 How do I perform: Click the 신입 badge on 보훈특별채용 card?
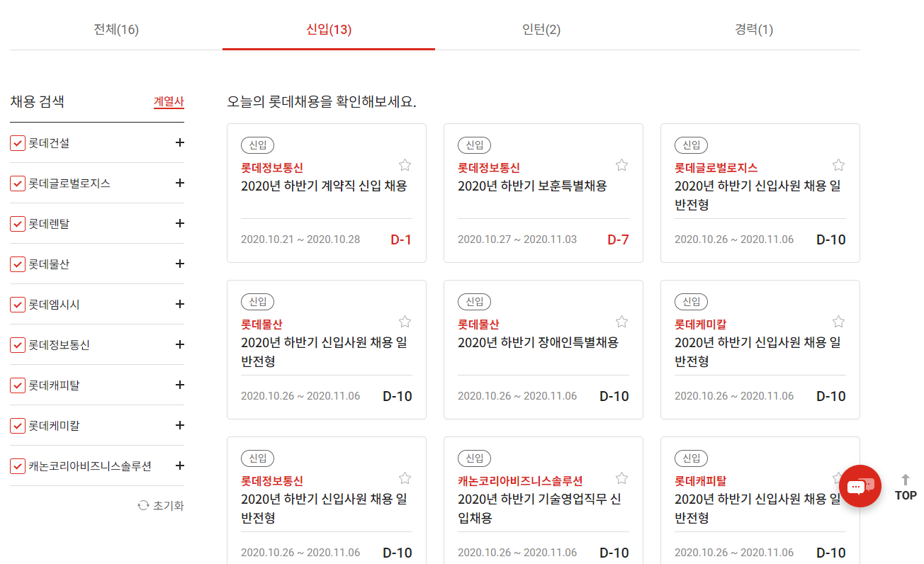474,145
